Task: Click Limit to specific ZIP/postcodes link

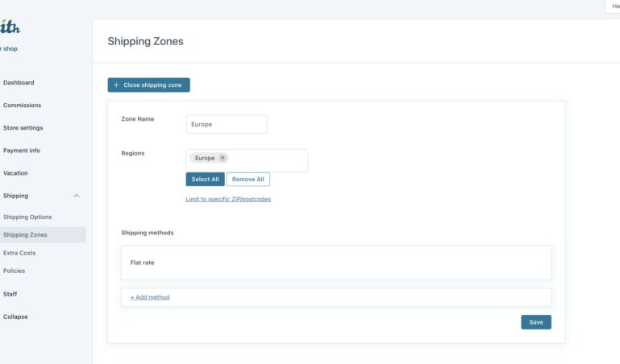Action: [228, 199]
